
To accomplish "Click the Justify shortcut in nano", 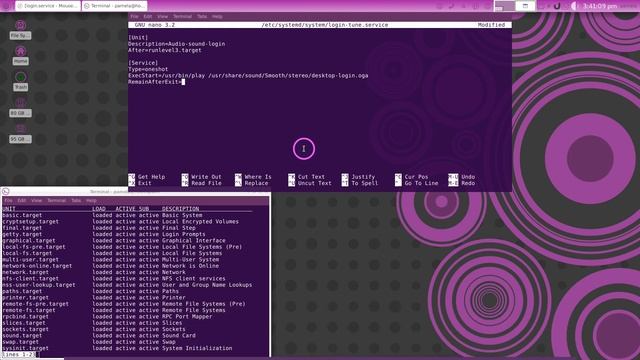I will [x=358, y=177].
